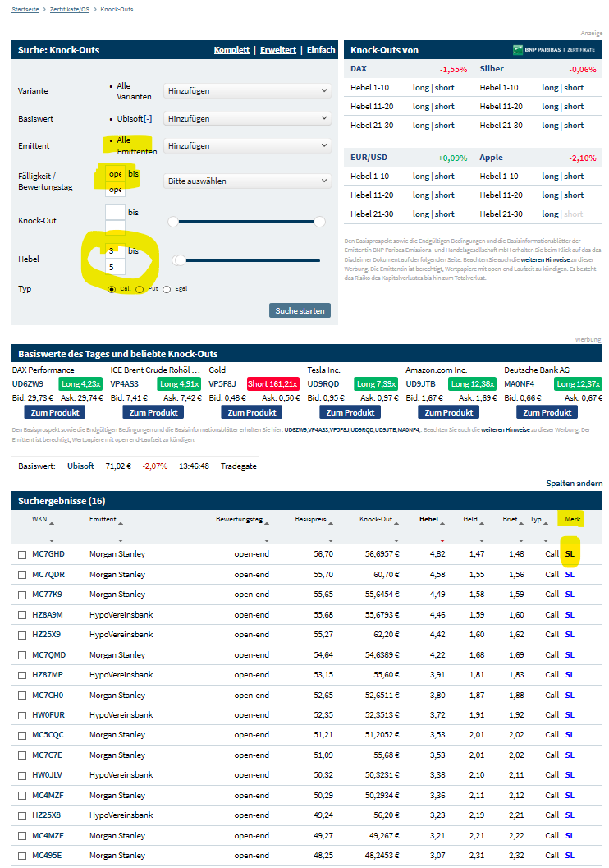Sort Geld column descending arrow
The width and height of the screenshot is (609, 868).
point(482,540)
